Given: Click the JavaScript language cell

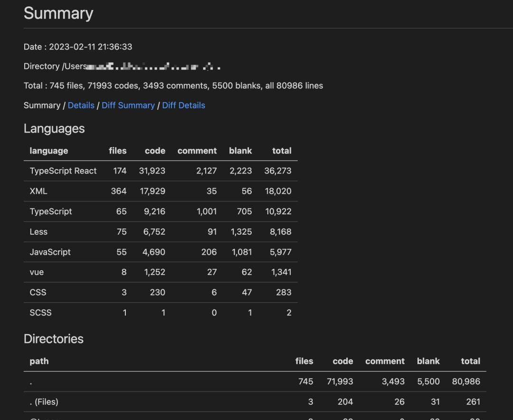Looking at the screenshot, I should pos(50,252).
